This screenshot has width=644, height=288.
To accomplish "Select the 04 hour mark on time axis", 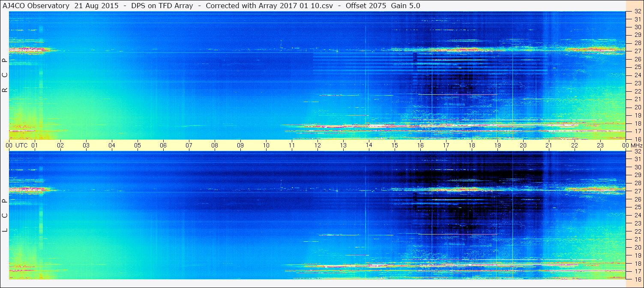I will (x=112, y=145).
